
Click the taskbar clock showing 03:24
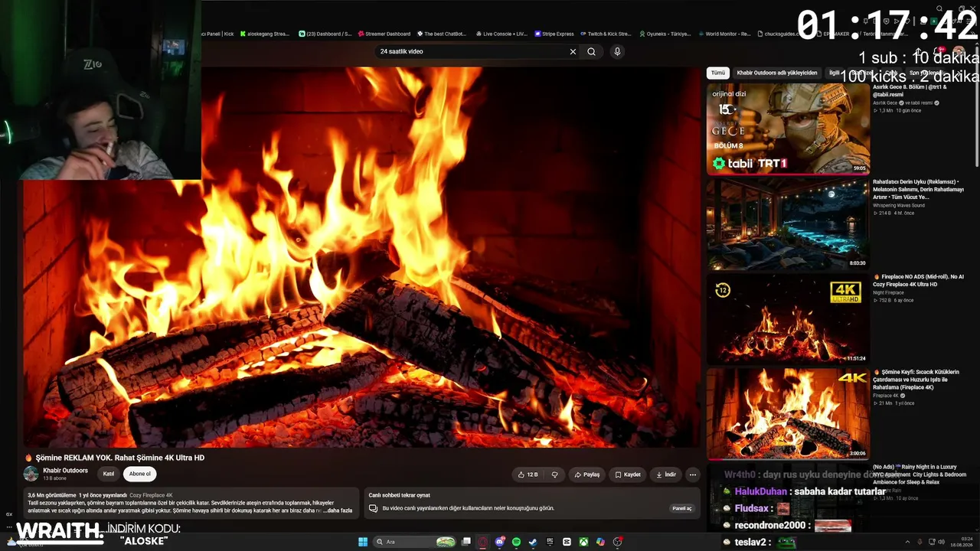pyautogui.click(x=961, y=542)
